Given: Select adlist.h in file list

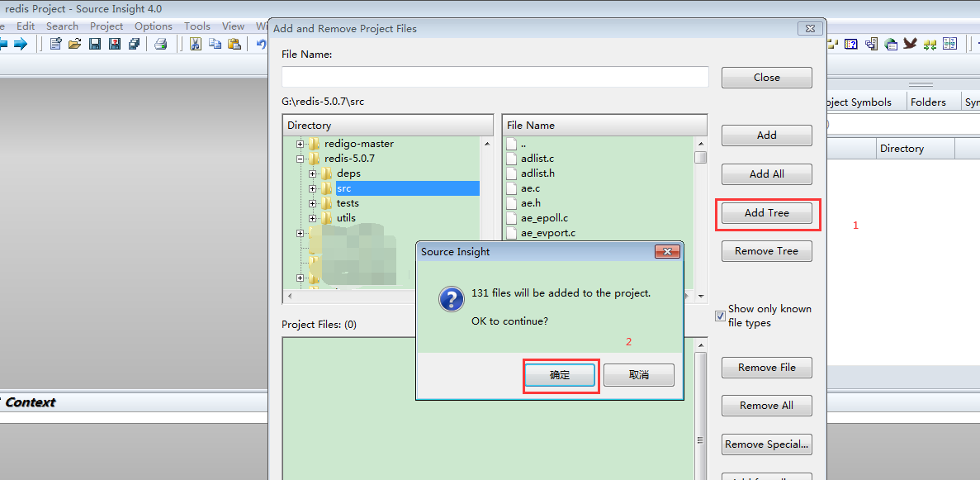Looking at the screenshot, I should click(x=537, y=173).
